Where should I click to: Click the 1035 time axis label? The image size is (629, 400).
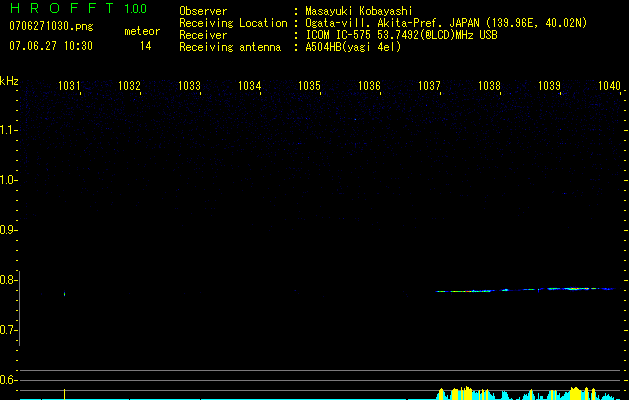tap(310, 85)
